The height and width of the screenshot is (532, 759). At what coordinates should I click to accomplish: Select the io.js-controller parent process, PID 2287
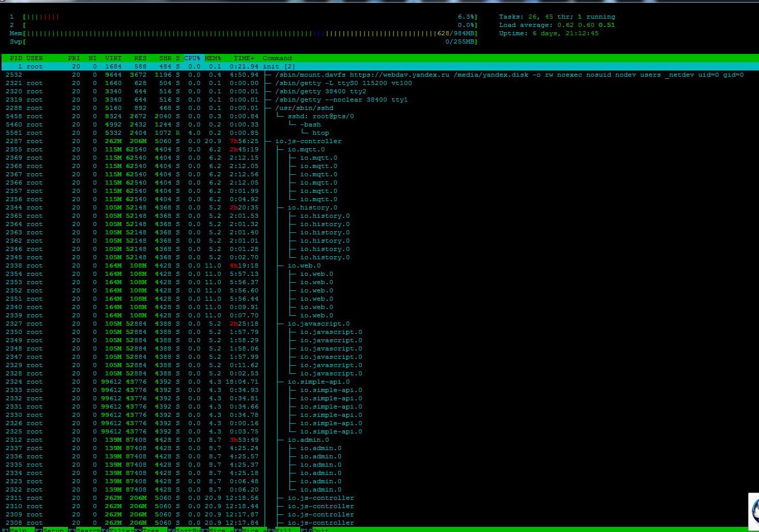(x=379, y=141)
